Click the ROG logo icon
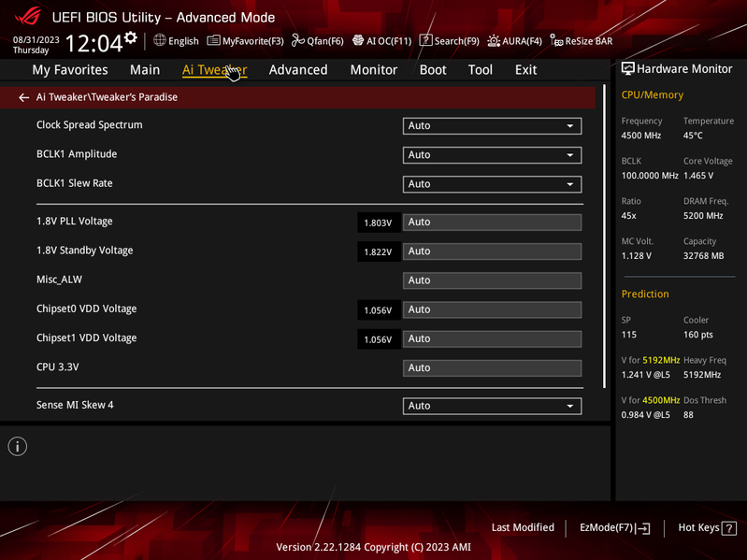The width and height of the screenshot is (747, 560). pos(28,17)
